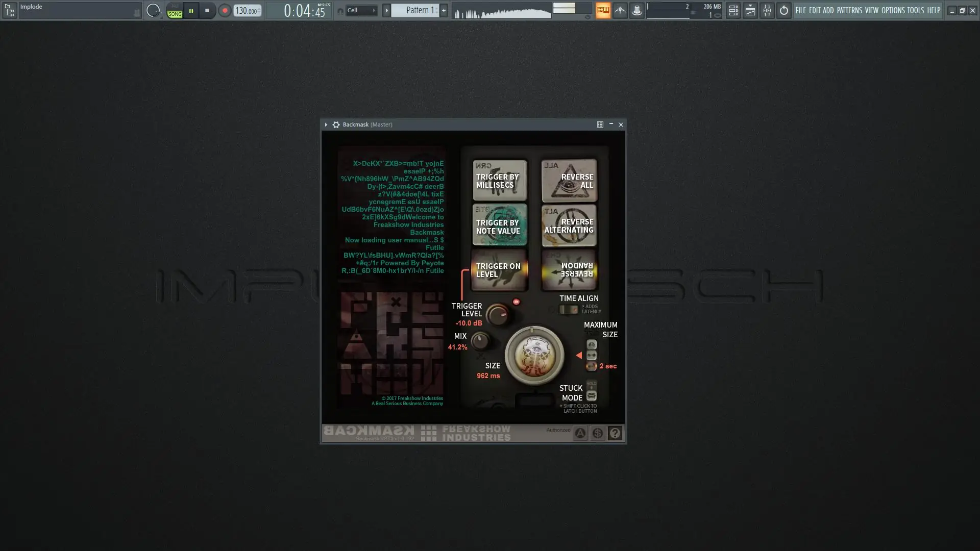Minimize the Backmask plugin window
Screen dimensions: 980x551
click(x=611, y=124)
